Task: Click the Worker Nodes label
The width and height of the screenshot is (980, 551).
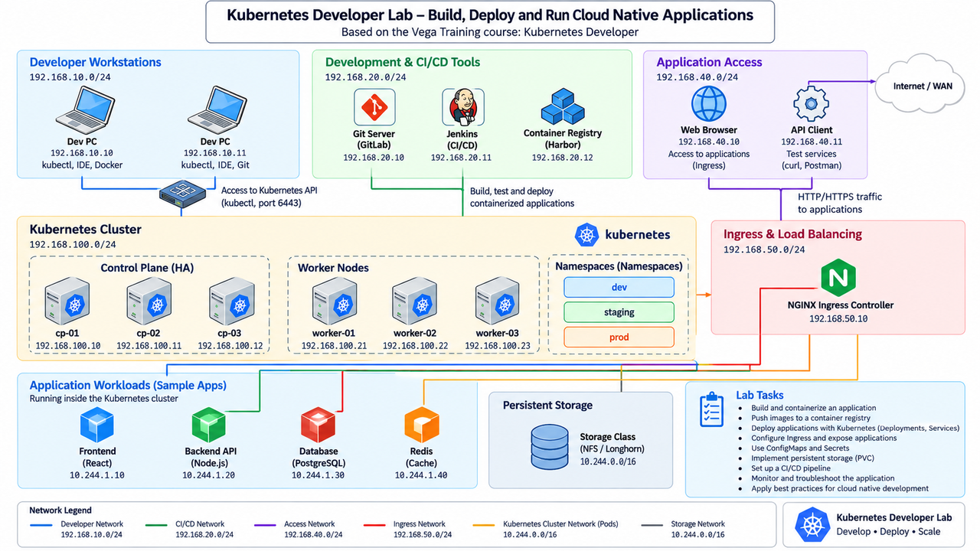Action: click(x=333, y=268)
